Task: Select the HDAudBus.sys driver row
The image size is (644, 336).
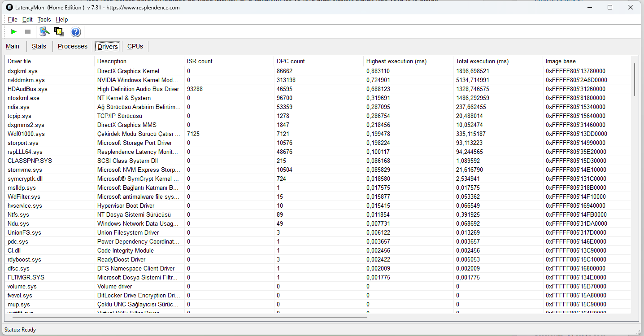Action: tap(318, 89)
